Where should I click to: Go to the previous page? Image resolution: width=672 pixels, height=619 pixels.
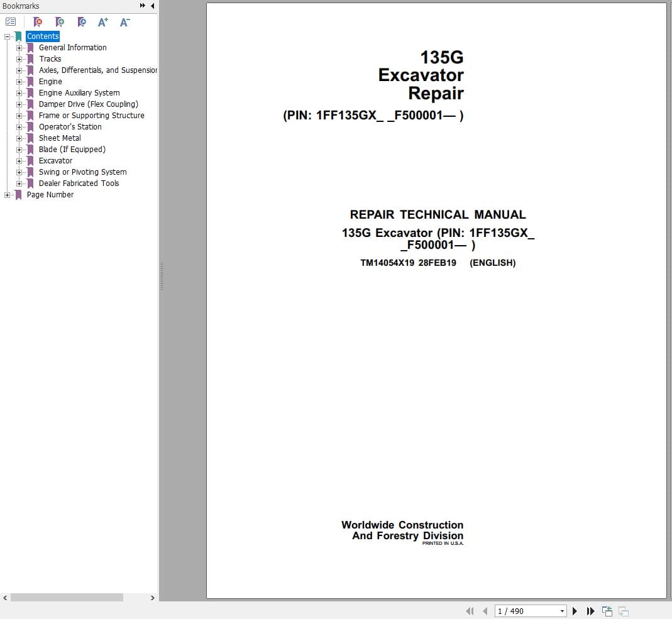pyautogui.click(x=485, y=611)
